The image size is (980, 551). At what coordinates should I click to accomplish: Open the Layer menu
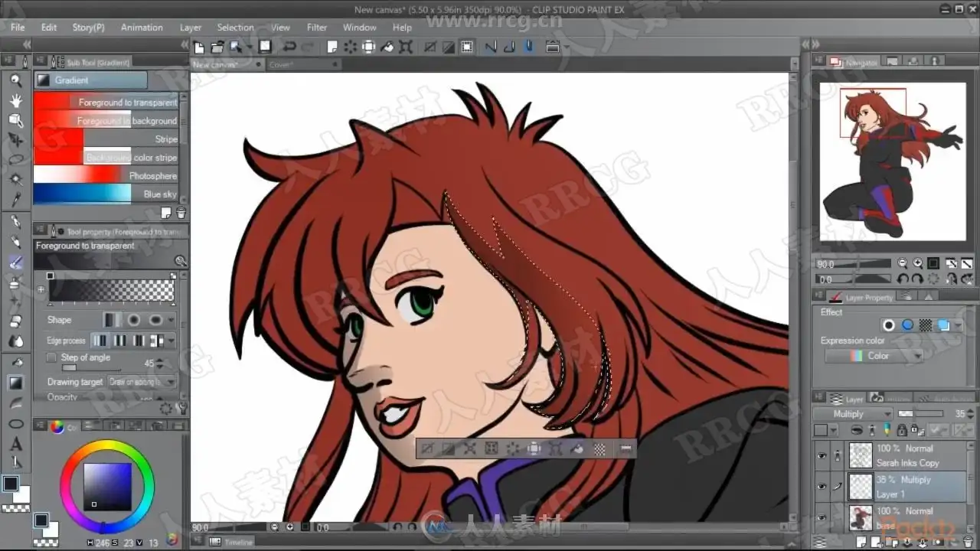click(191, 27)
